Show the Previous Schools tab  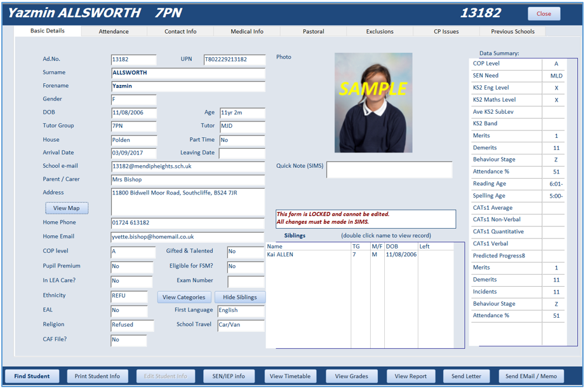pos(512,32)
